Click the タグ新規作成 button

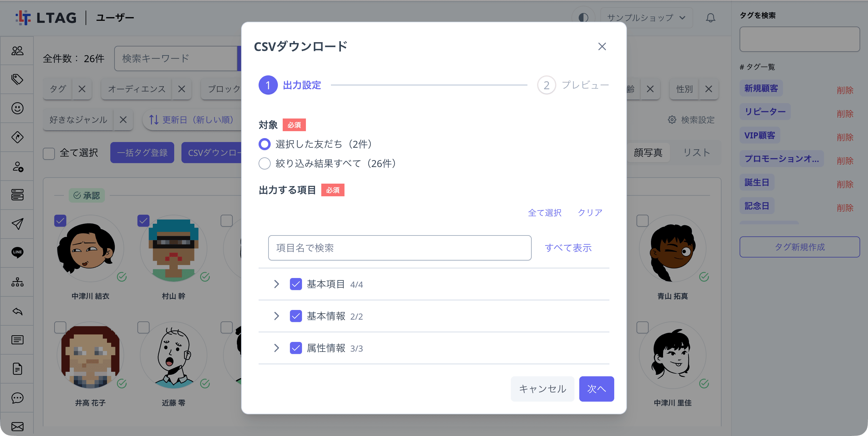tap(799, 247)
